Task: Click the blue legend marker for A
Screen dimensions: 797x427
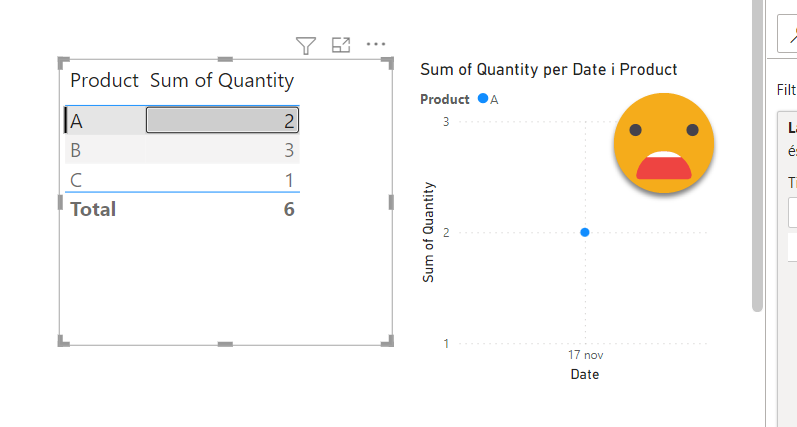Action: click(x=483, y=99)
